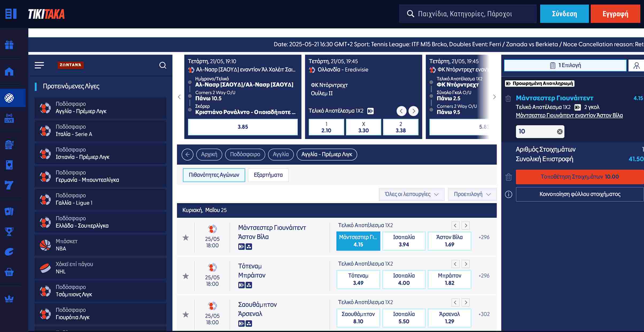Expand +296 markets for Τότεναμ match
644x332 pixels.
point(484,276)
